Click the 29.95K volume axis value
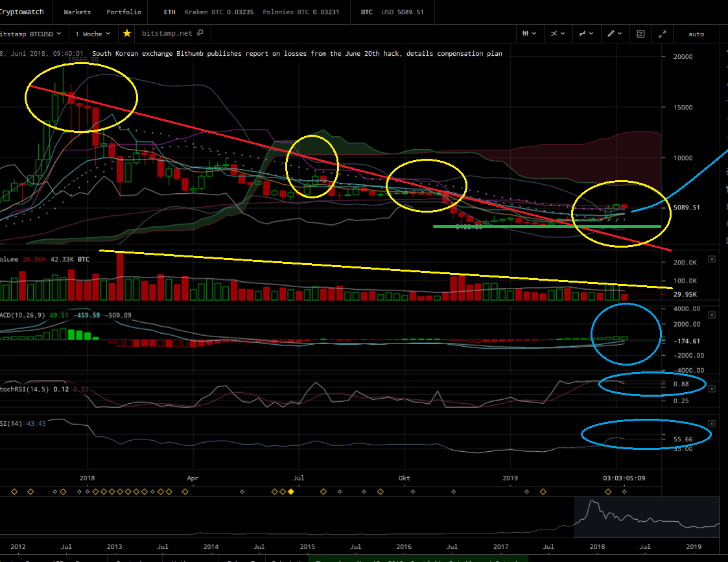Screen dimensions: 728x562 tap(685, 295)
